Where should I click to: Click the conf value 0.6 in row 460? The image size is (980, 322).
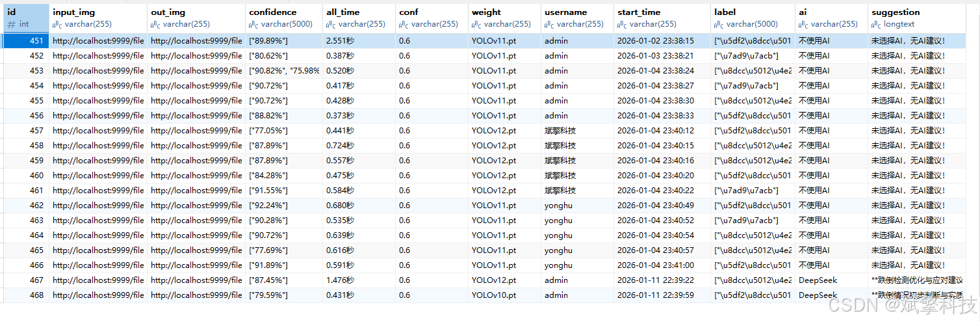(404, 175)
